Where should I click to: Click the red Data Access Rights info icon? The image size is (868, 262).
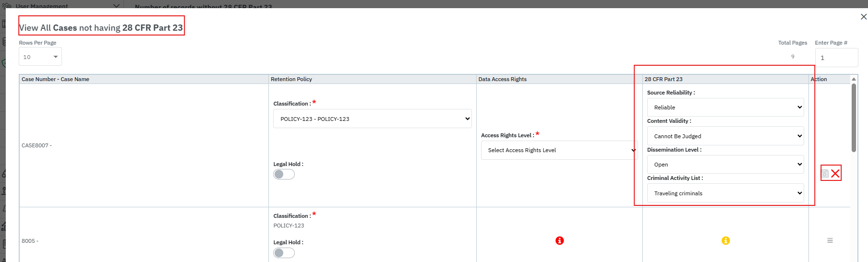click(x=559, y=240)
